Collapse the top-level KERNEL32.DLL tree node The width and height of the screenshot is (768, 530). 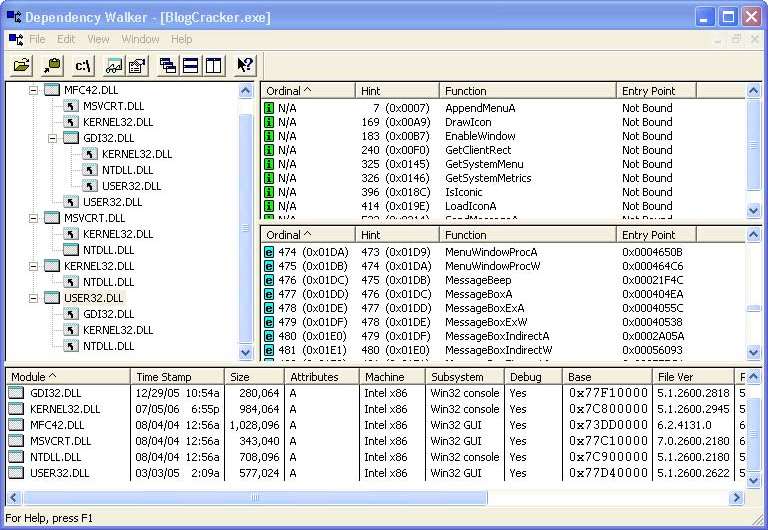point(33,266)
